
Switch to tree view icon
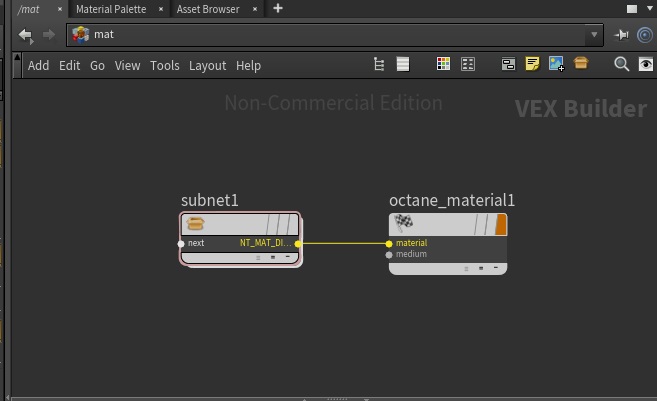379,64
